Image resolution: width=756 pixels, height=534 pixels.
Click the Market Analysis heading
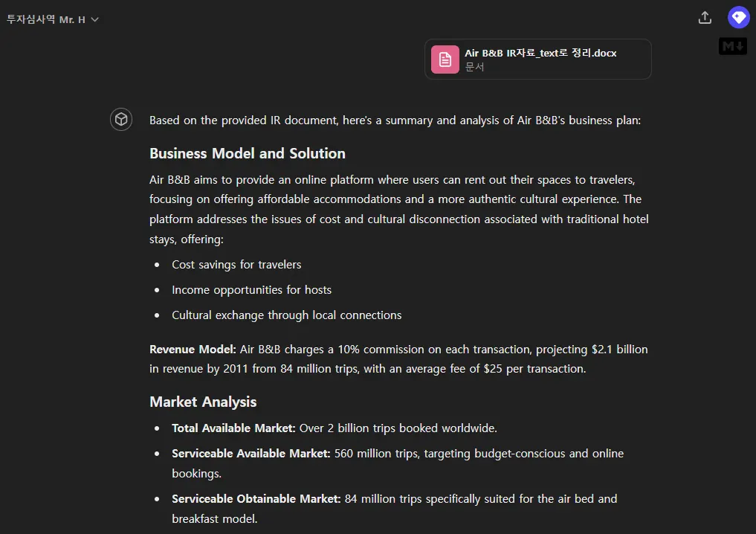tap(203, 402)
